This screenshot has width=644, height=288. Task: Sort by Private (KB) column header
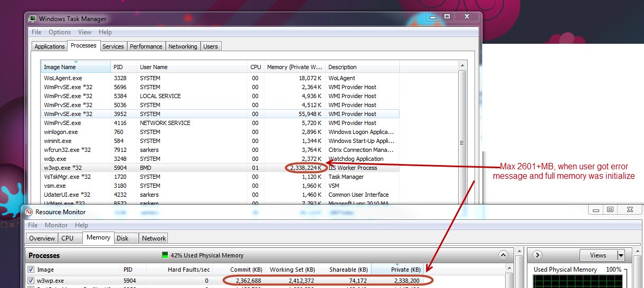point(397,270)
